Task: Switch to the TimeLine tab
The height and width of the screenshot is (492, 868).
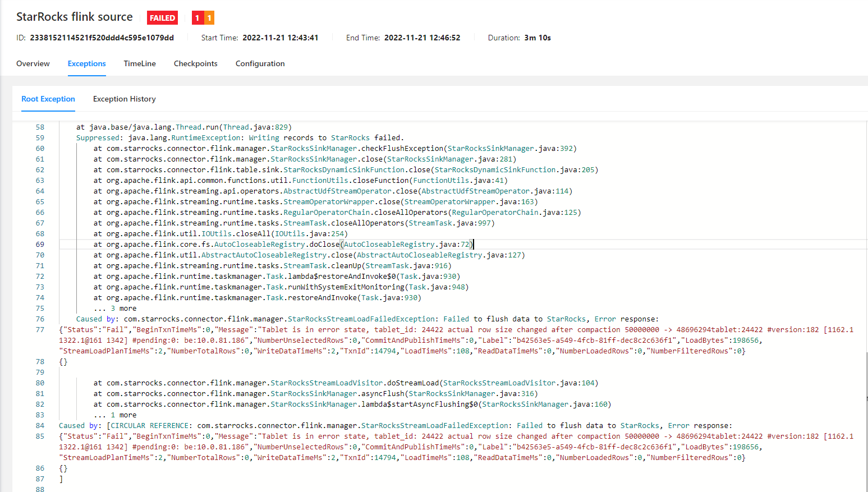Action: point(140,63)
